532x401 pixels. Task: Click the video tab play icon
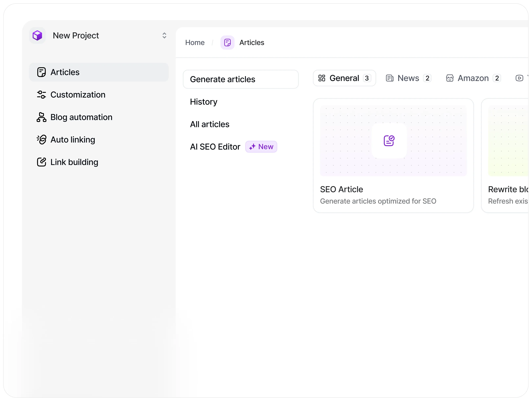click(x=519, y=78)
